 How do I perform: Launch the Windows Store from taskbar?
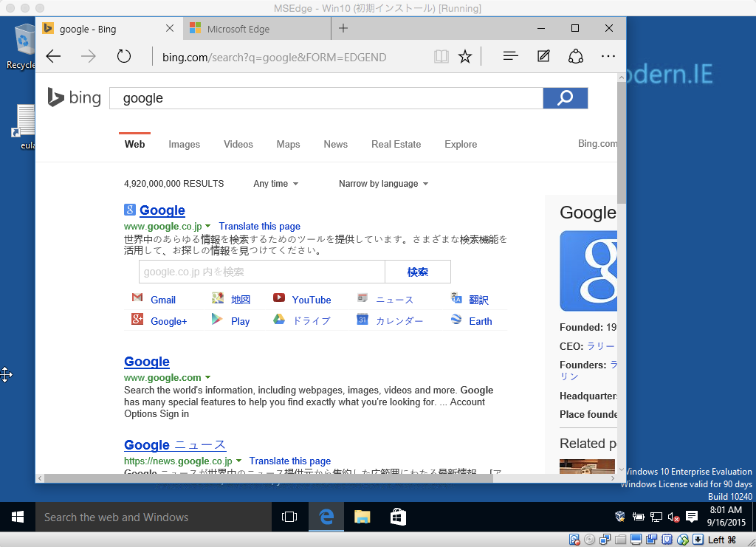click(398, 517)
